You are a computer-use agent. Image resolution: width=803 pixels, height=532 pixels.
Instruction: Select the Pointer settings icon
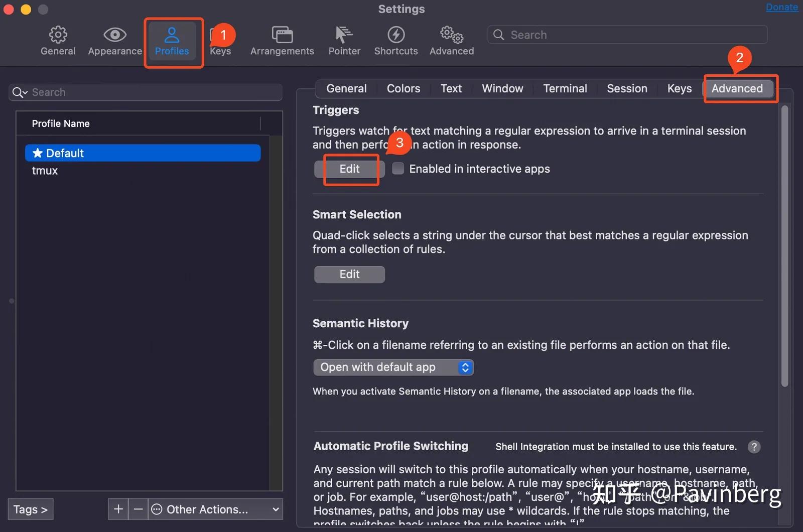click(344, 40)
